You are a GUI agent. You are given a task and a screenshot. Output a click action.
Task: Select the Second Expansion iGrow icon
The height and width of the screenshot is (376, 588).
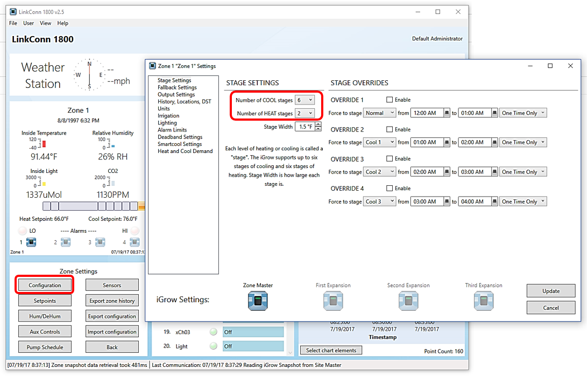408,301
